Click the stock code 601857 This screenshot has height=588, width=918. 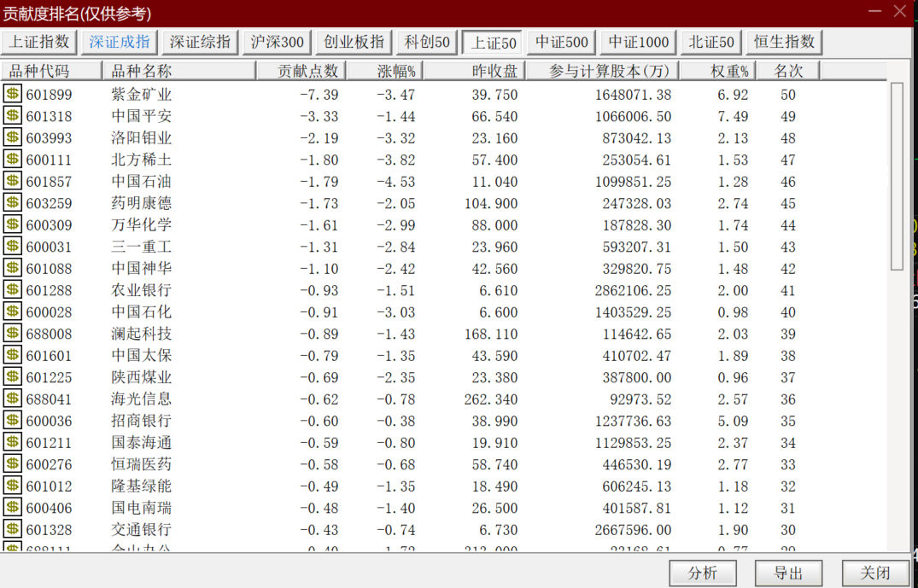[50, 182]
